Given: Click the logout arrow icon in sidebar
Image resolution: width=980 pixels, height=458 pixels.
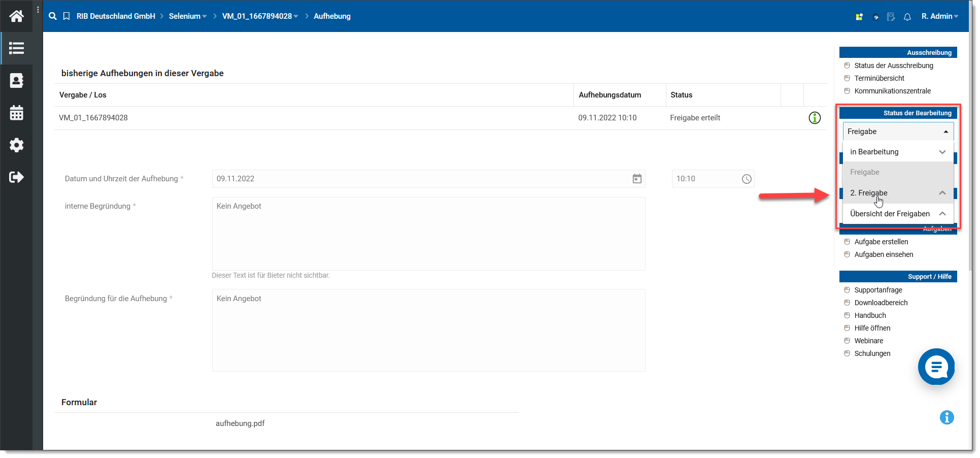Looking at the screenshot, I should 16,177.
